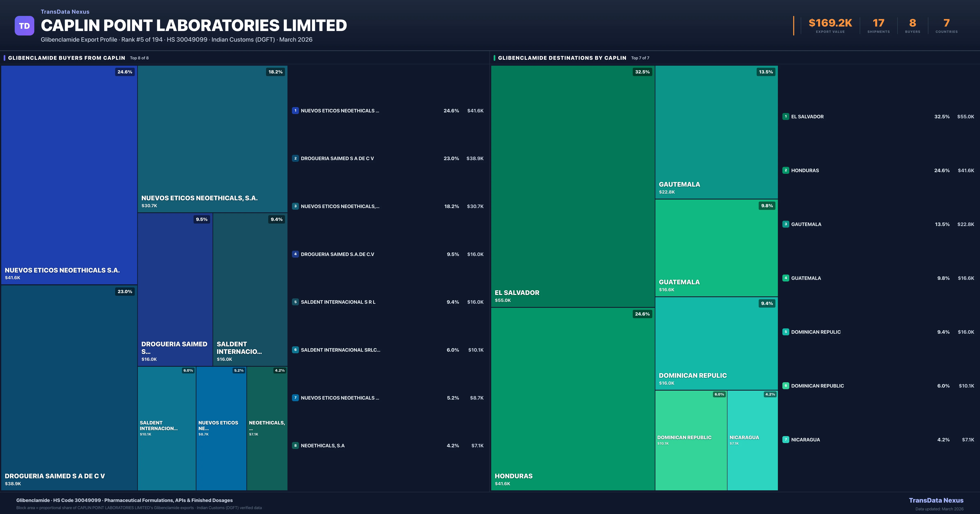This screenshot has height=514, width=980.
Task: Click rank 1 badge beside El Salvador
Action: coord(786,117)
